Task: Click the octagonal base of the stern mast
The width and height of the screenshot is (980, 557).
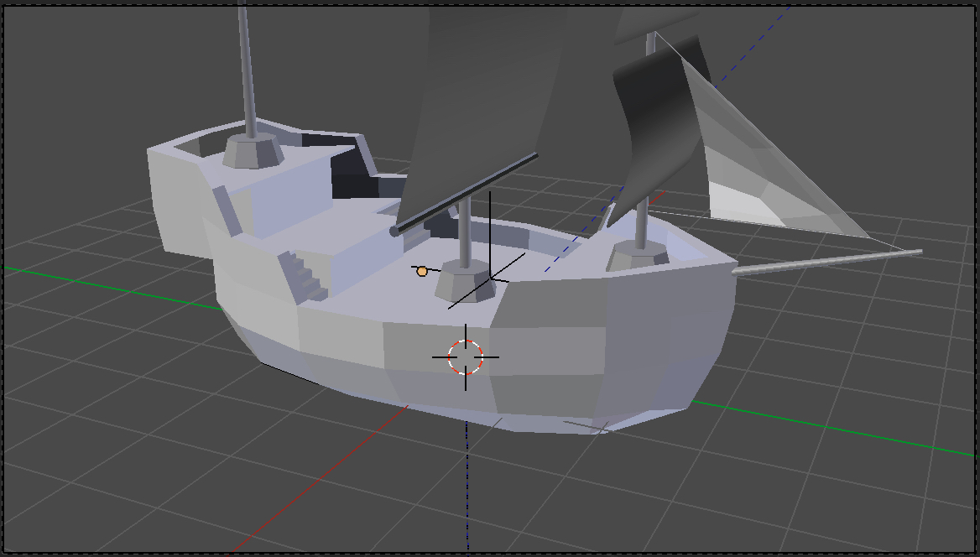Action: [253, 151]
